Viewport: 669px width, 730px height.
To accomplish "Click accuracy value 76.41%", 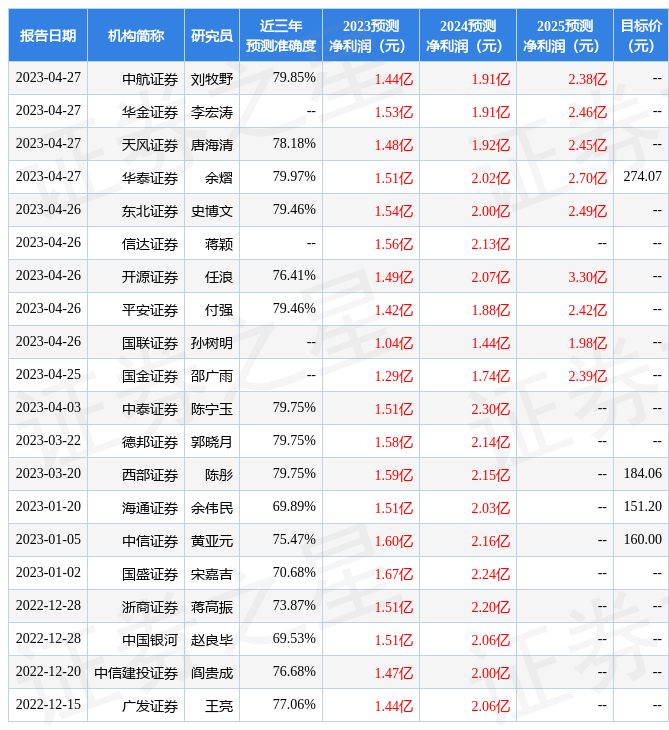I will [x=294, y=276].
